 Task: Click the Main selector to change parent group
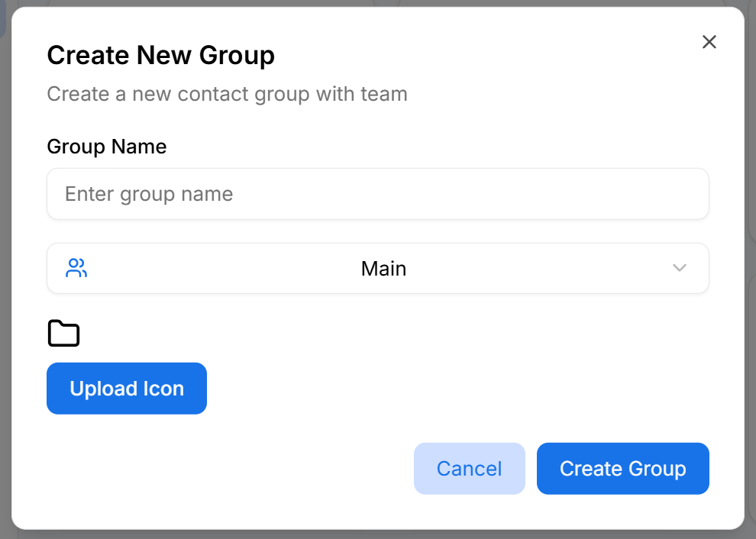378,268
